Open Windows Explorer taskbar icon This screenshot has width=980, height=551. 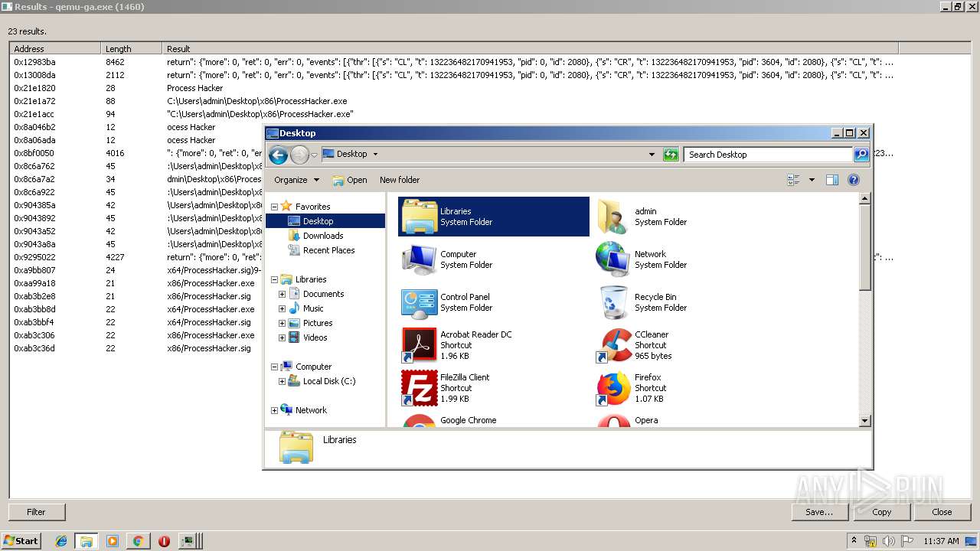click(87, 541)
